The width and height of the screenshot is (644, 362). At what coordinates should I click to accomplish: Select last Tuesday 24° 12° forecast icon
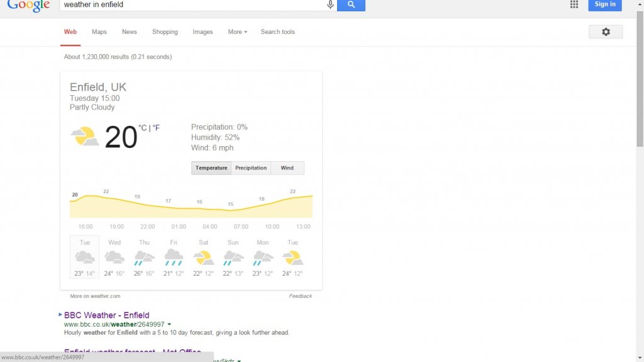(x=292, y=257)
